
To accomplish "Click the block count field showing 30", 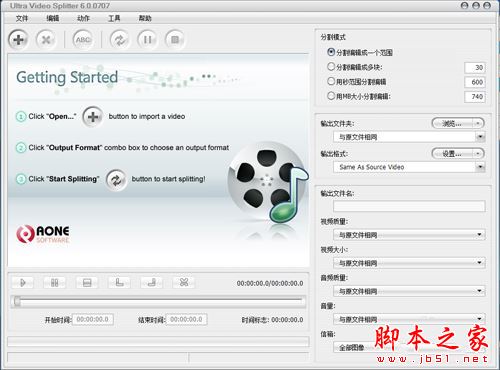I will 475,67.
